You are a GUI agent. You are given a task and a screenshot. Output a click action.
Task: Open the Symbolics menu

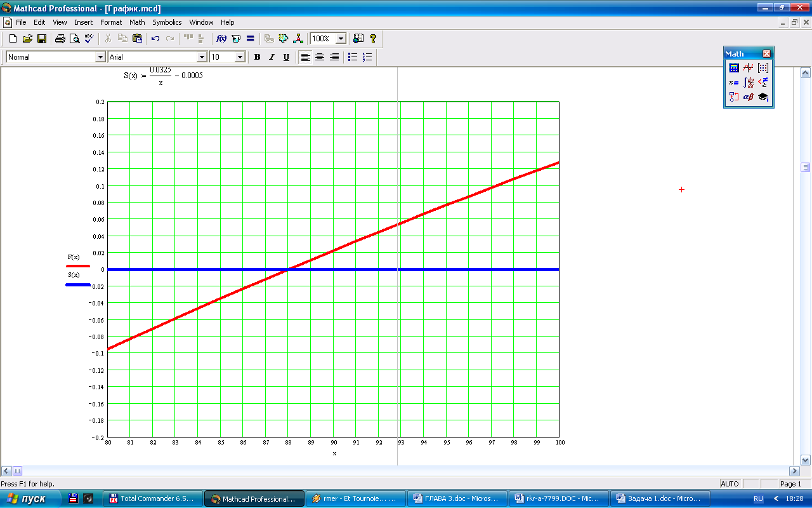[x=167, y=22]
